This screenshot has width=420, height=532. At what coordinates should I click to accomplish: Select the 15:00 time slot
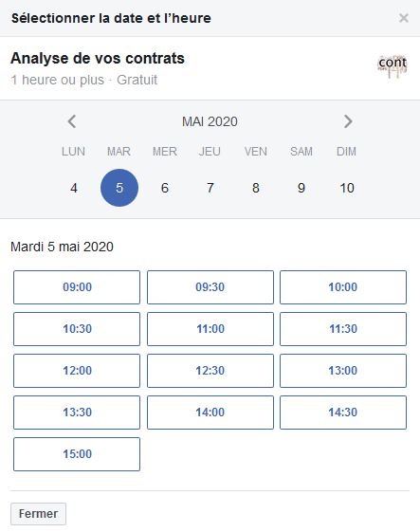77,454
